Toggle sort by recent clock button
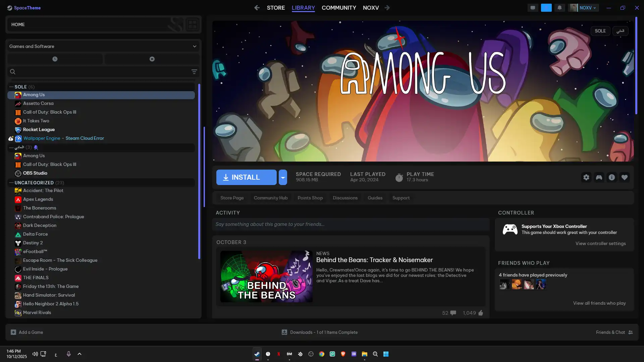 [55, 59]
